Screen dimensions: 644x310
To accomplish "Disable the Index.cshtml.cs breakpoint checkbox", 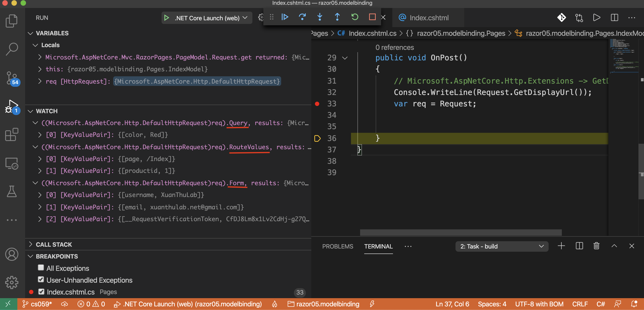I will tap(41, 292).
